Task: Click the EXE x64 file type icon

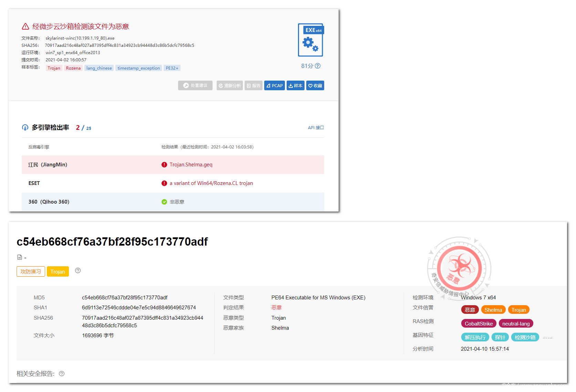Action: click(310, 40)
